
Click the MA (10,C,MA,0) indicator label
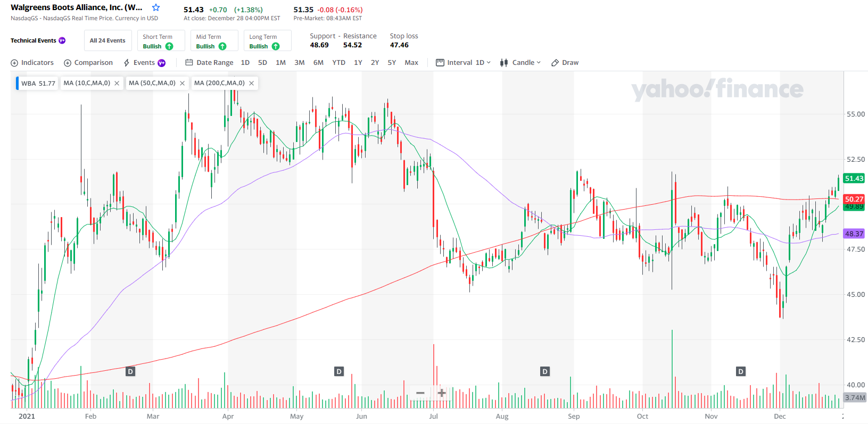87,83
